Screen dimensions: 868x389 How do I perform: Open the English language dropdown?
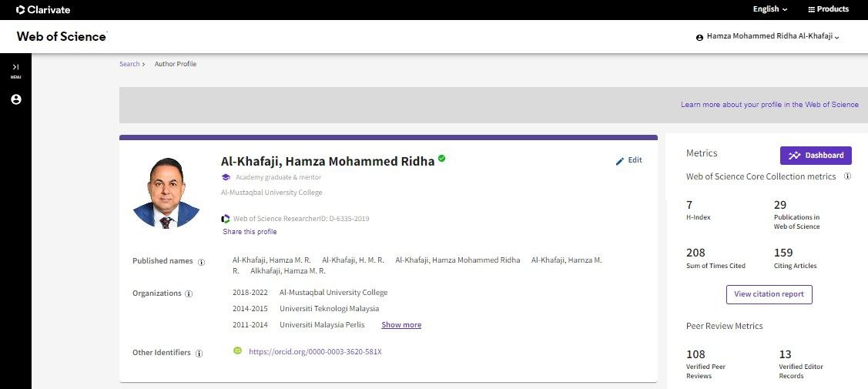coord(770,9)
